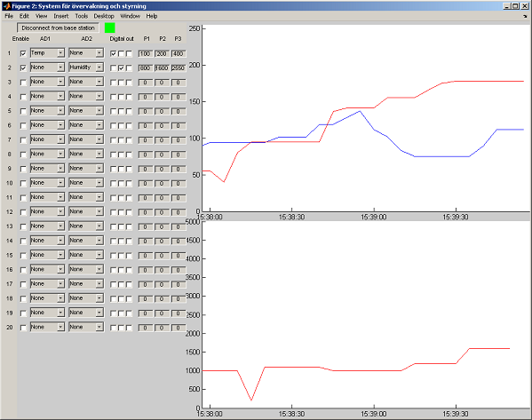Click the green connection status indicator
532x420 pixels.
(109, 28)
